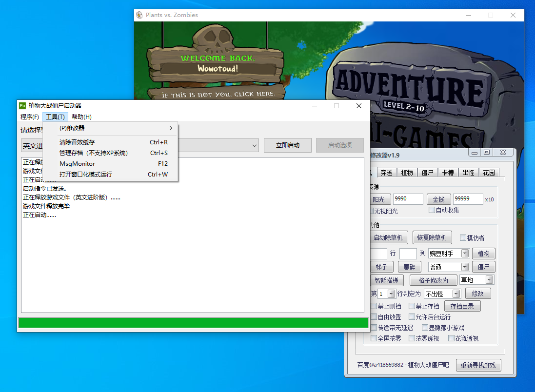The height and width of the screenshot is (392, 535).
Task: Select MsgMonitor in the Tools menu
Action: (x=77, y=164)
